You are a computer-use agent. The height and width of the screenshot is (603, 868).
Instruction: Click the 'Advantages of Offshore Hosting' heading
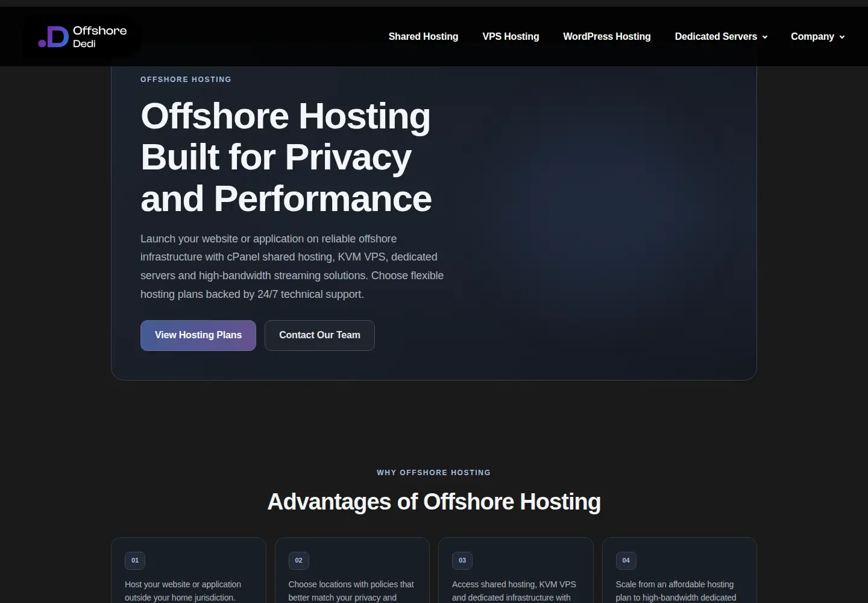[434, 502]
